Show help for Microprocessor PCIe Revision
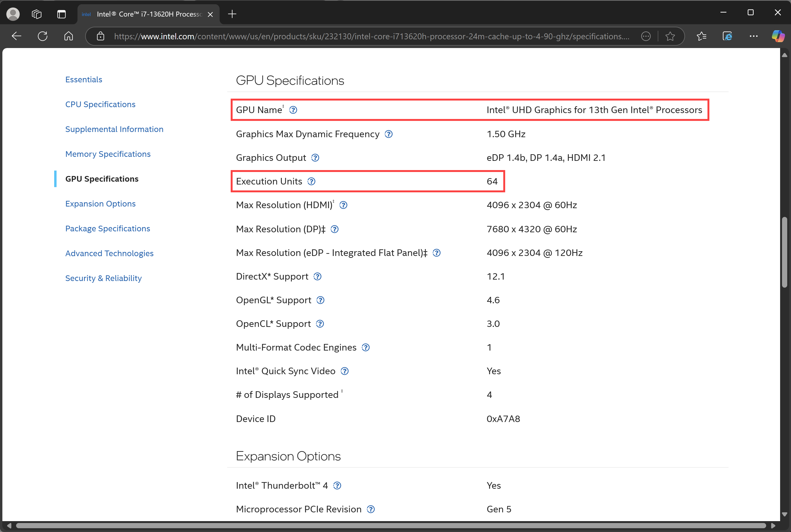791x532 pixels. pyautogui.click(x=371, y=509)
